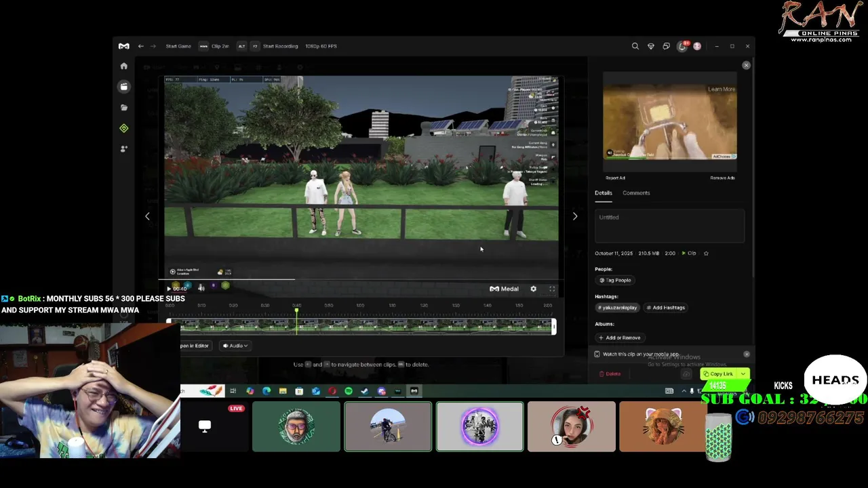Switch to the Details tab

pyautogui.click(x=604, y=193)
